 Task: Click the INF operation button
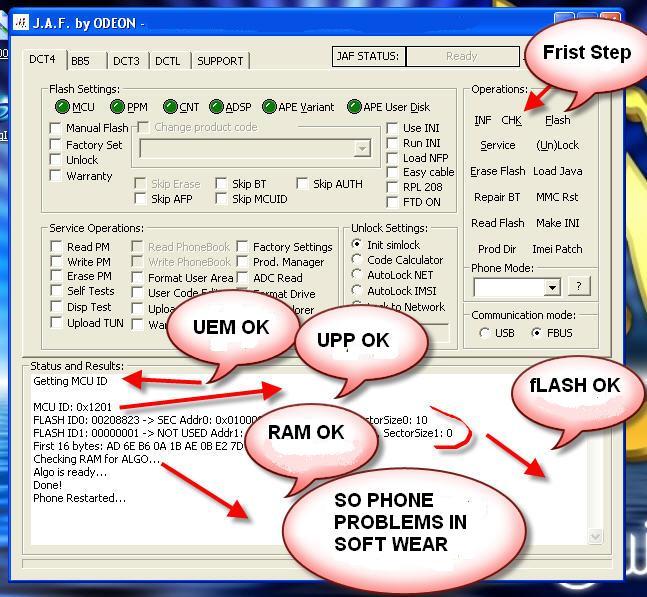pyautogui.click(x=482, y=120)
